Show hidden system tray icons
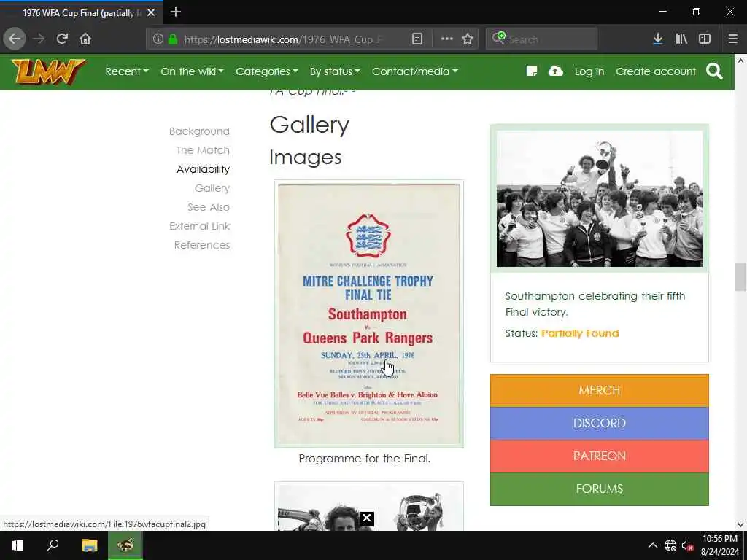Image resolution: width=747 pixels, height=560 pixels. (653, 545)
